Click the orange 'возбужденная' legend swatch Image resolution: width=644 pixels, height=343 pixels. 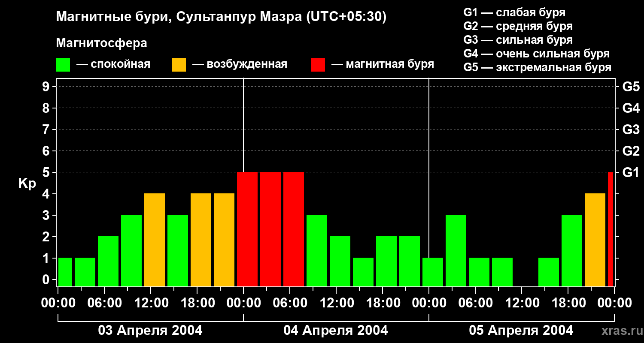179,65
